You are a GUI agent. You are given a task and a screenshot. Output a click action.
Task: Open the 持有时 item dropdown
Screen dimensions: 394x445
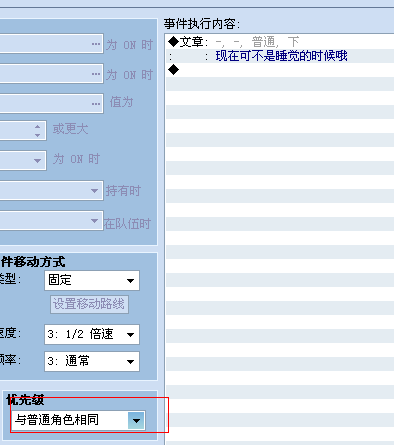[x=51, y=191]
